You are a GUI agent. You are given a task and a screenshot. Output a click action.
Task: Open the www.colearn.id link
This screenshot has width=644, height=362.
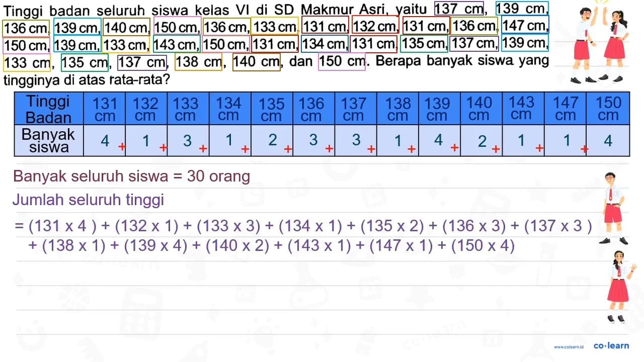569,347
